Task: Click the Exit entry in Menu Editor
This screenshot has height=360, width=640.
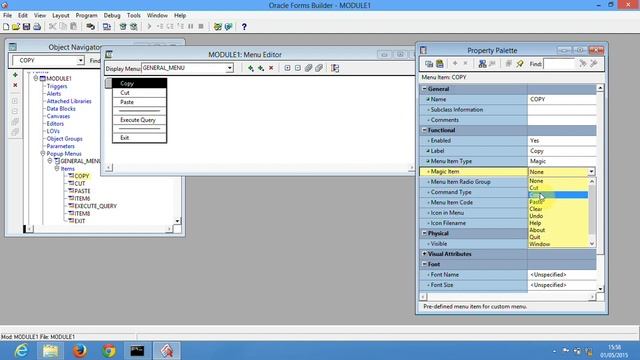Action: coord(124,138)
